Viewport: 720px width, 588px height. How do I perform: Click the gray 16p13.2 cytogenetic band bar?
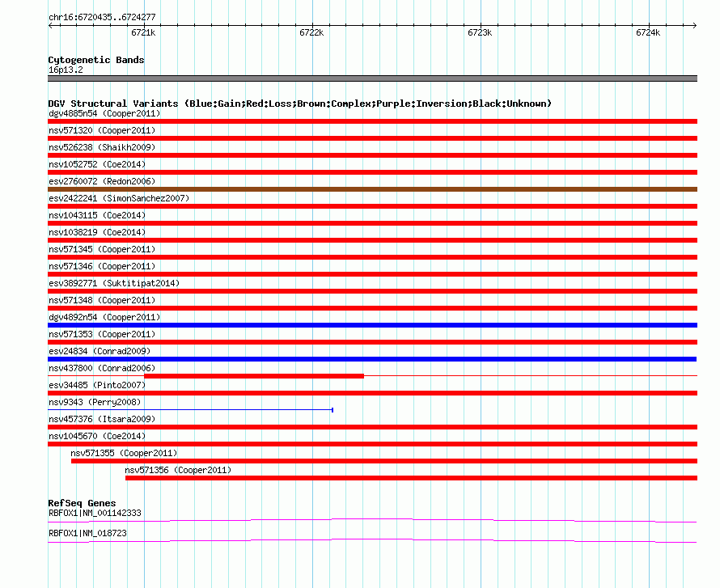pyautogui.click(x=372, y=78)
